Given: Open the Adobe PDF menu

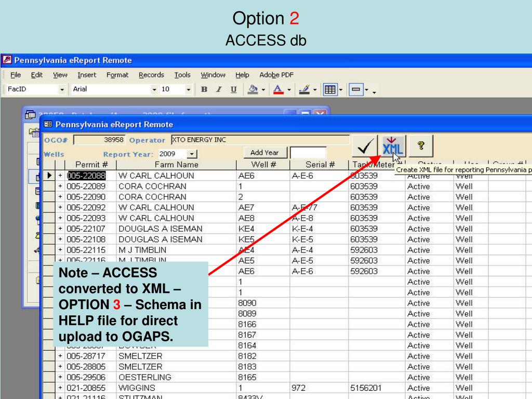Looking at the screenshot, I should (x=276, y=75).
